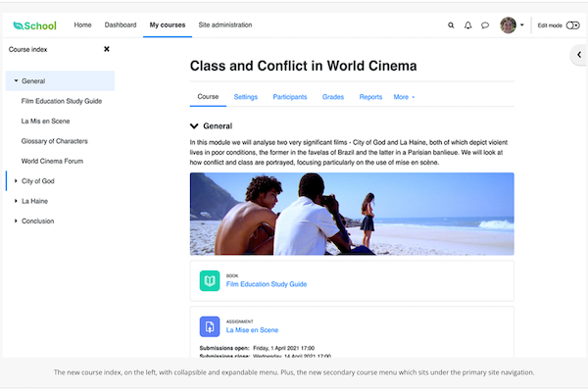This screenshot has width=588, height=392.
Task: Go to Site administration
Action: click(x=224, y=24)
